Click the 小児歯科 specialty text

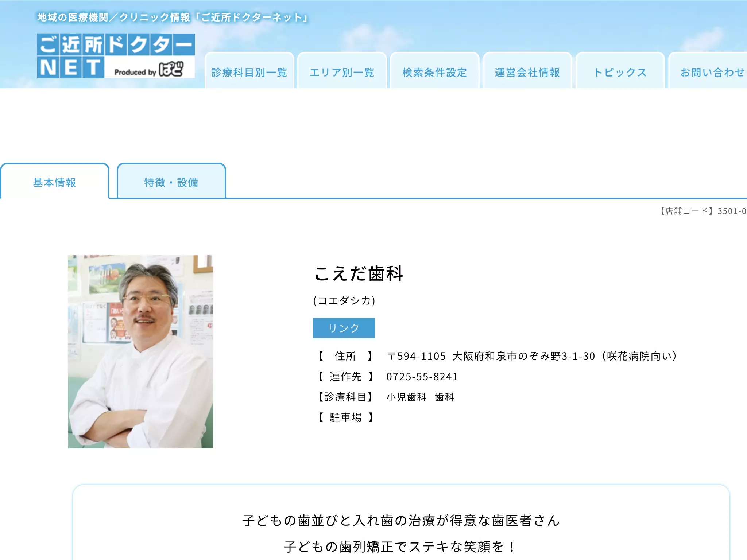tap(406, 397)
